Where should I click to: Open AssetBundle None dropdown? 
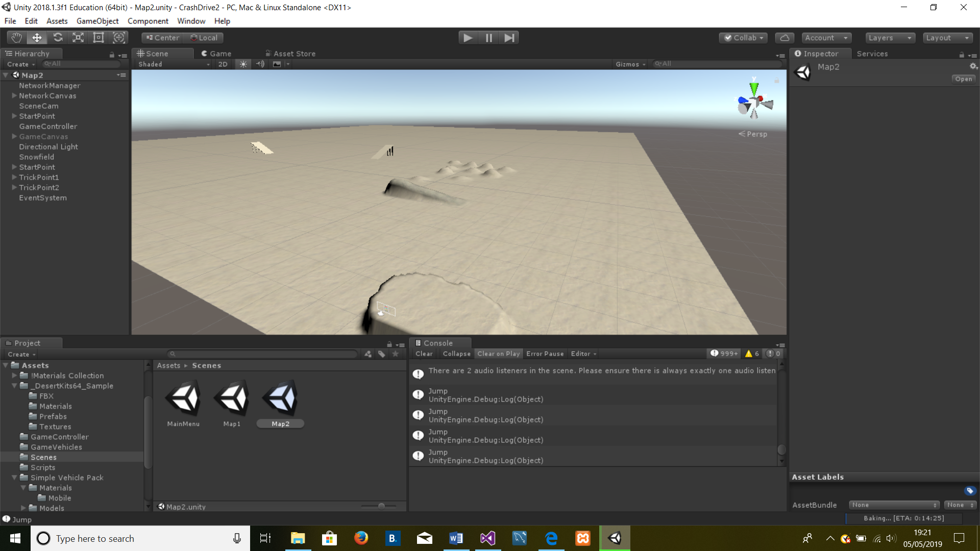click(894, 505)
